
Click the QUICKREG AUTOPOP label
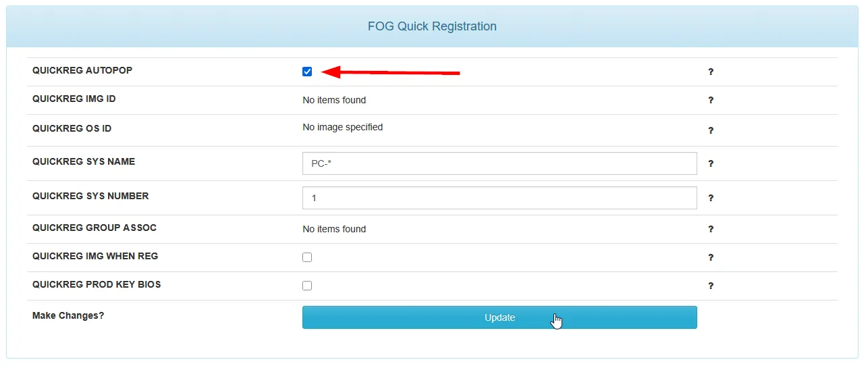[x=82, y=71]
